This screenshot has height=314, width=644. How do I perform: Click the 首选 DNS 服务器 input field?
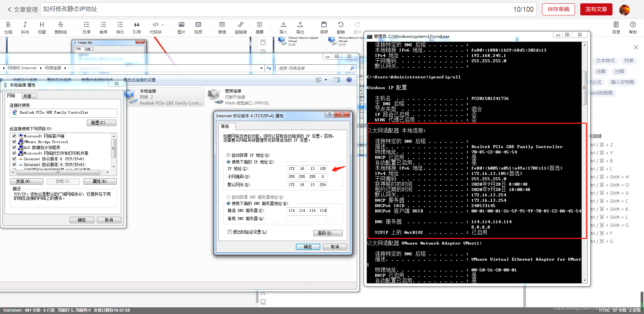(x=307, y=210)
